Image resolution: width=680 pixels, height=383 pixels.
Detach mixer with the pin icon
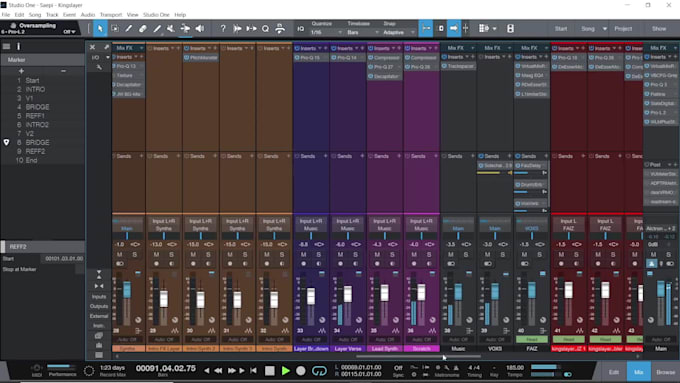106,47
